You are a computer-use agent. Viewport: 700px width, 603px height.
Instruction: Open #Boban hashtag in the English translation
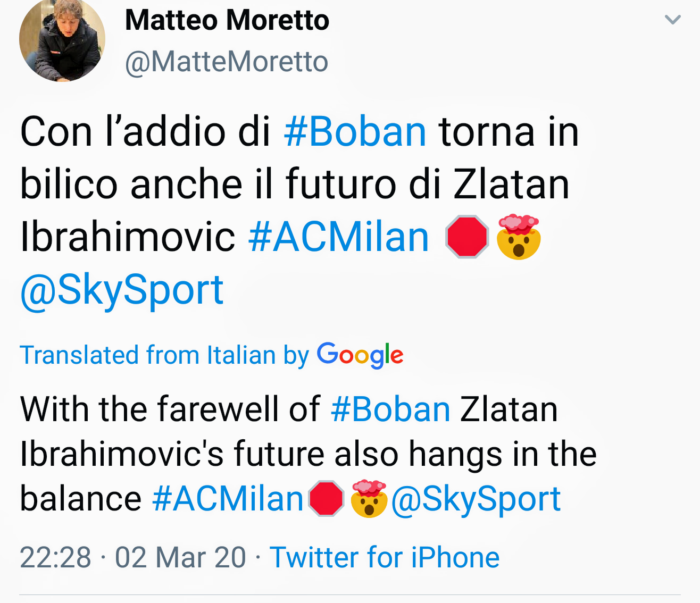click(390, 409)
